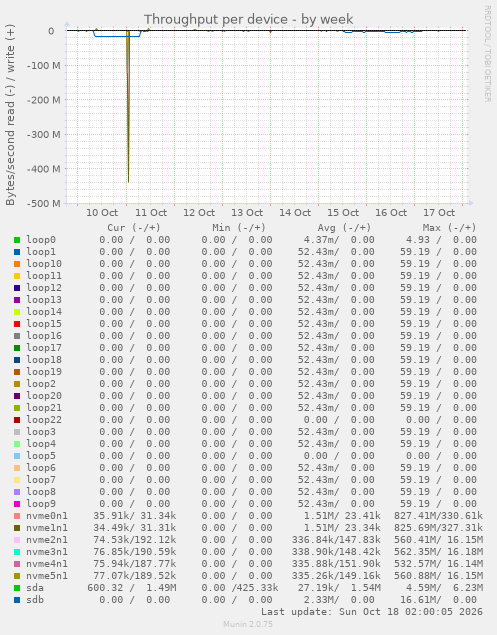Image resolution: width=497 pixels, height=635 pixels.
Task: Select the sda legend label
Action: 35,588
